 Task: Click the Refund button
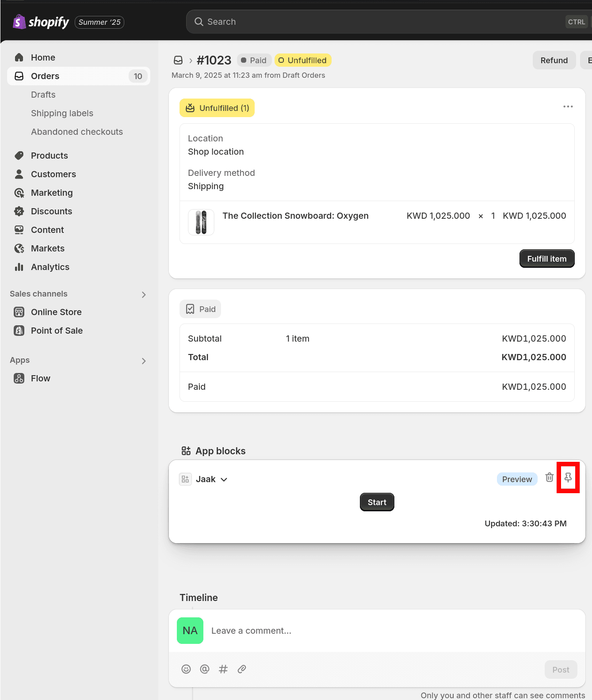[554, 60]
